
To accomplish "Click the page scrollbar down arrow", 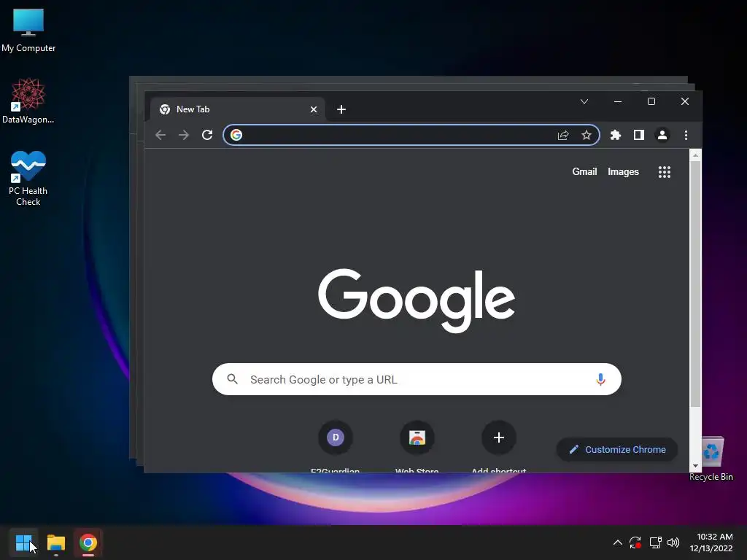I will coord(695,466).
